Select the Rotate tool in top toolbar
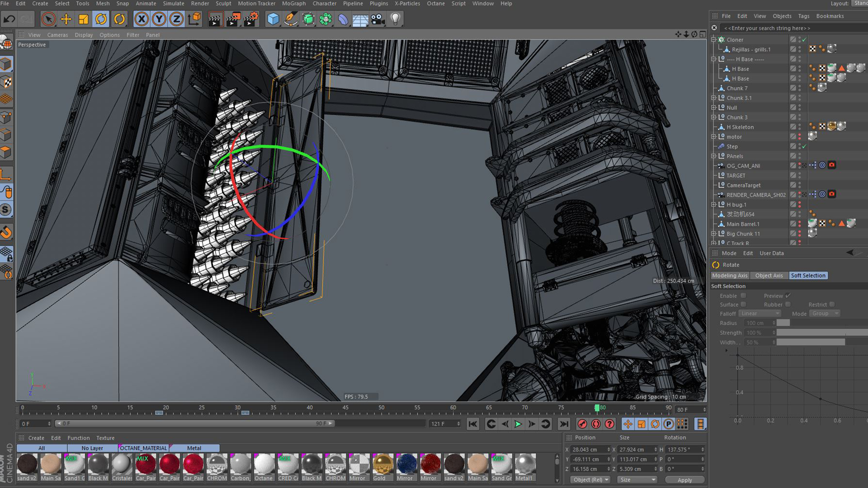This screenshot has width=868, height=488. point(101,19)
